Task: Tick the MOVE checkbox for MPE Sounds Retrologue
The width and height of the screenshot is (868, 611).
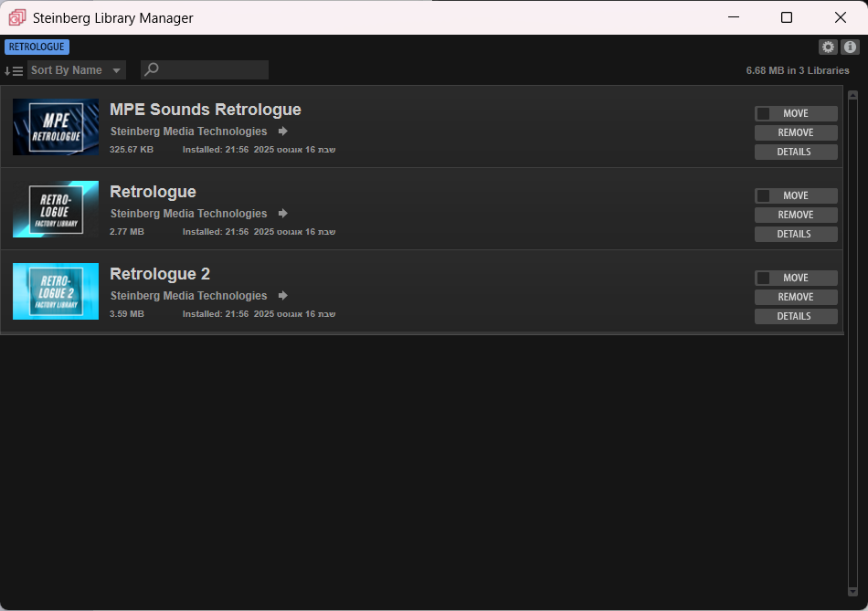Action: coord(763,113)
